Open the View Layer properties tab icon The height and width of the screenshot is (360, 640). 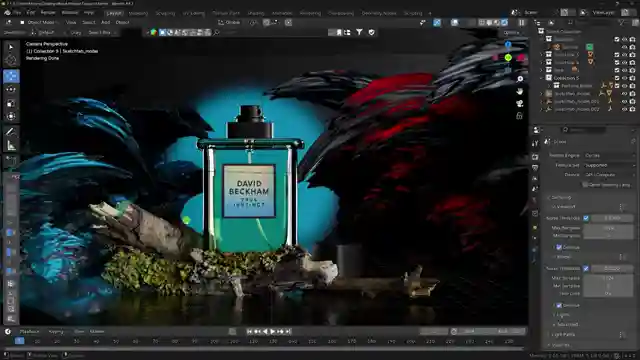coord(535,179)
